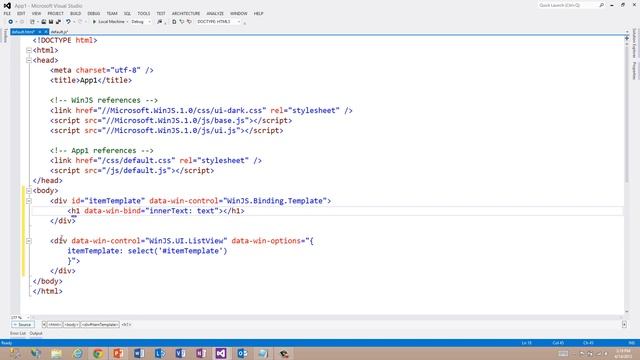Open the Toolbox side tab

5,36
